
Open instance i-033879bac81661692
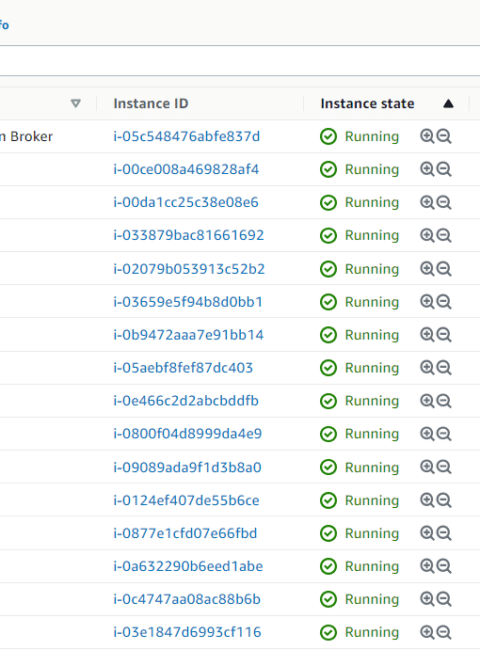pos(189,235)
